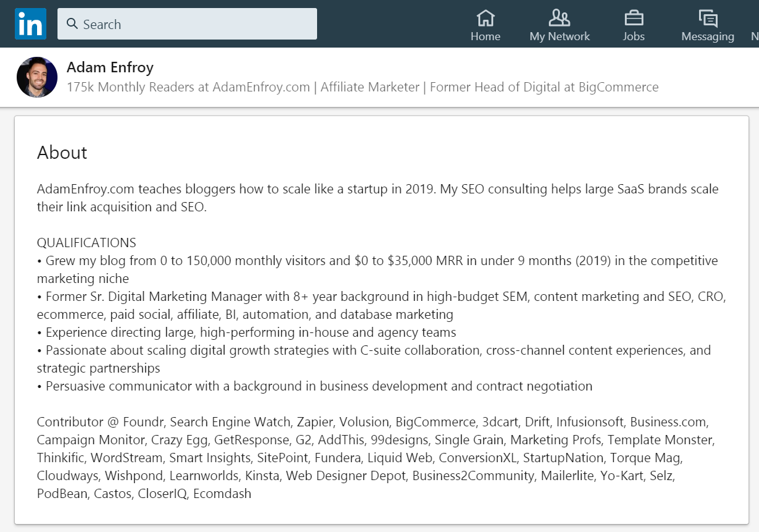Click the line starting 'Thinkific, WordStream'

point(360,458)
